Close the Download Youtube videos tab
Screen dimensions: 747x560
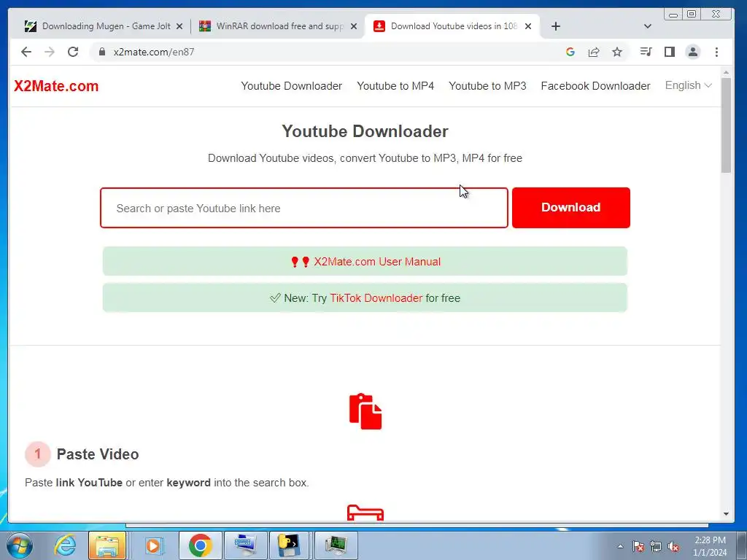click(528, 26)
